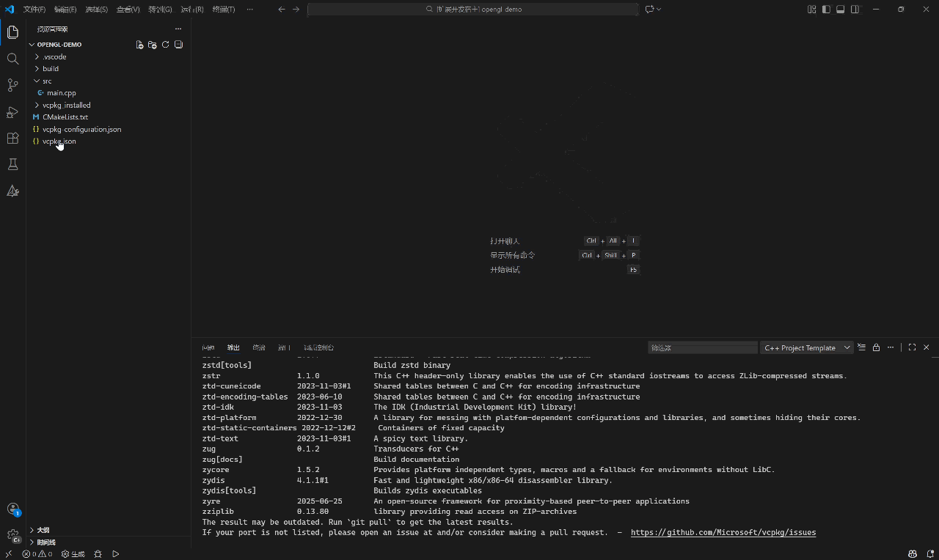Click the CMake build button in status bar
Screen dimensions: 939x560
(73, 554)
